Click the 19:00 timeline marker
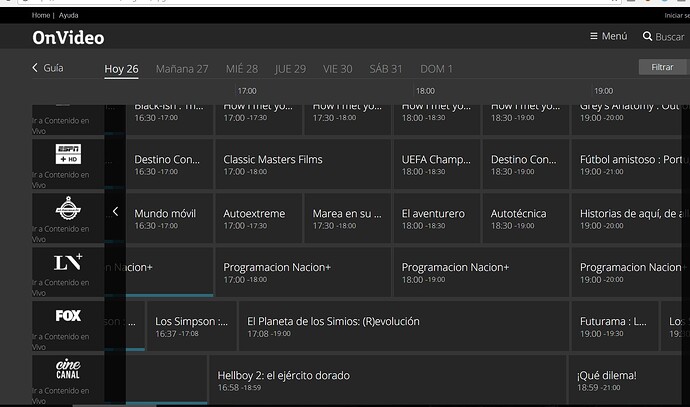 pos(603,91)
